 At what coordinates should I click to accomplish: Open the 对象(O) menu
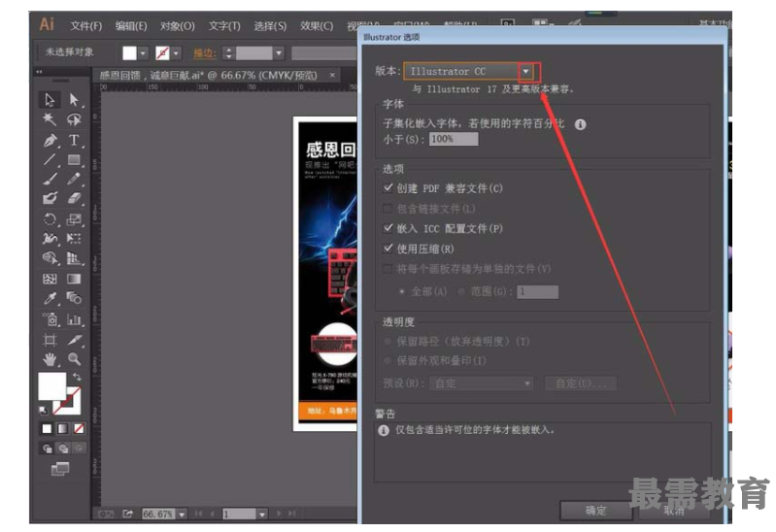coord(177,26)
